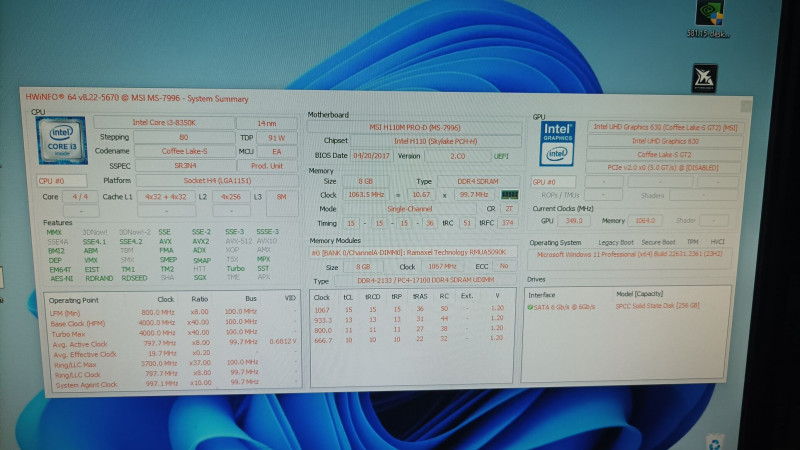The height and width of the screenshot is (450, 800).
Task: Click the Stepping value B0
Action: click(x=184, y=137)
